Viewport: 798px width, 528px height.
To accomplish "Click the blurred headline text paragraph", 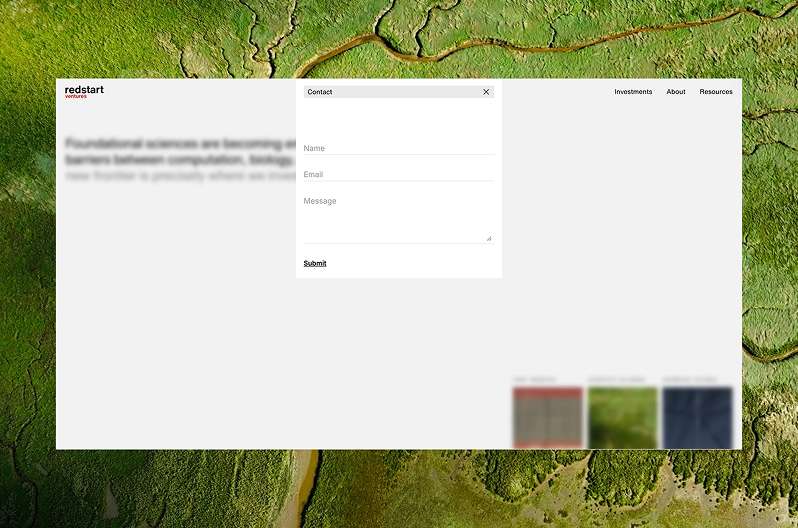I will pyautogui.click(x=180, y=151).
